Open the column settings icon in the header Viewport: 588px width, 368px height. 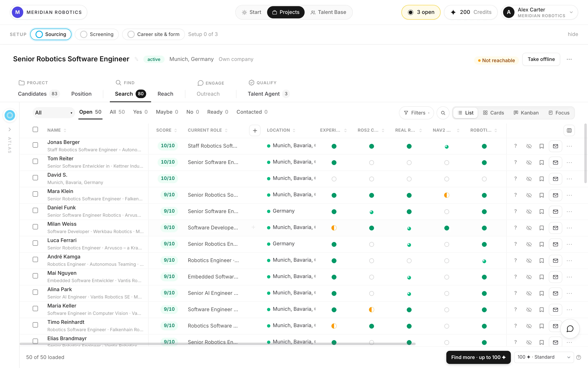(569, 130)
